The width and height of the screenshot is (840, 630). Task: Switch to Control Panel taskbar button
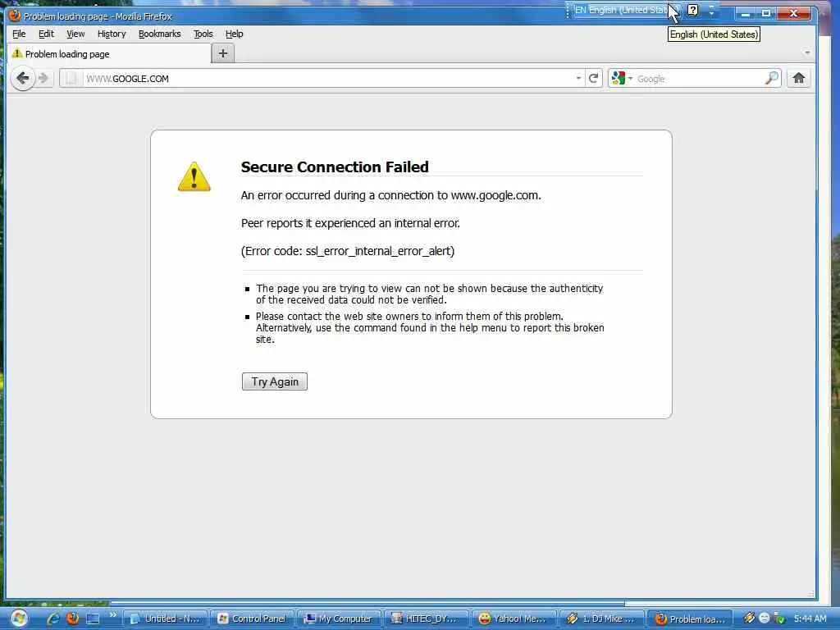(x=253, y=619)
